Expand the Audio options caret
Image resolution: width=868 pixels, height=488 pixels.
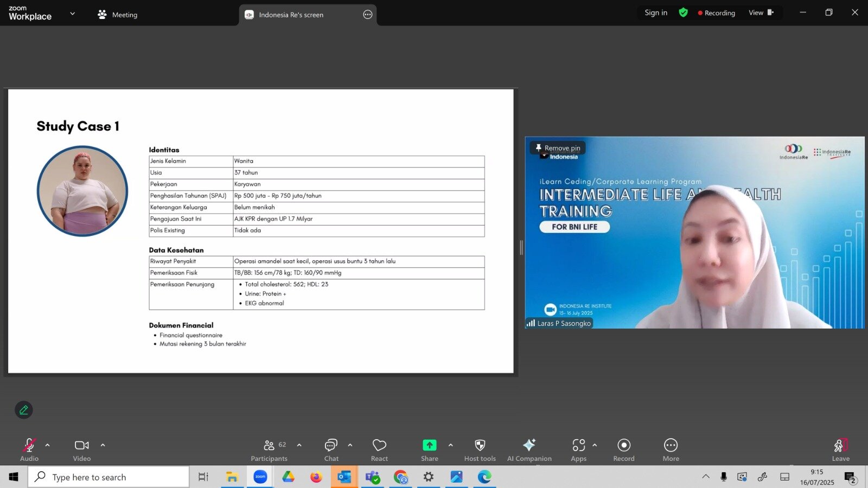(x=48, y=445)
